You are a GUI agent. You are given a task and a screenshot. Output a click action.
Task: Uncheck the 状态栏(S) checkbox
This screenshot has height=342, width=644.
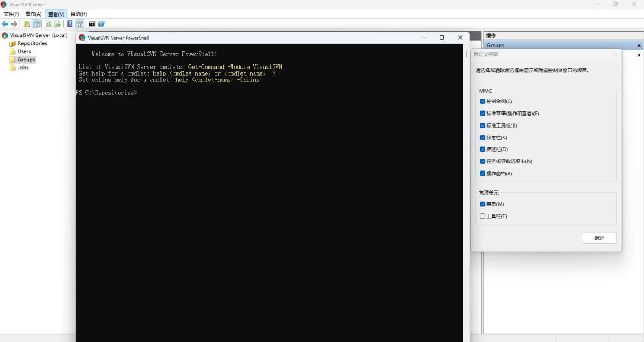tap(482, 138)
